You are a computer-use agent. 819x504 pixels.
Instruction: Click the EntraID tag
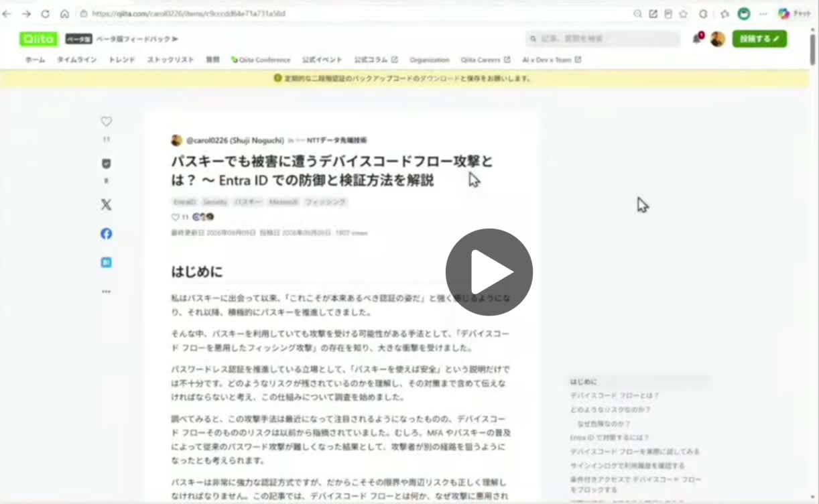(x=184, y=202)
